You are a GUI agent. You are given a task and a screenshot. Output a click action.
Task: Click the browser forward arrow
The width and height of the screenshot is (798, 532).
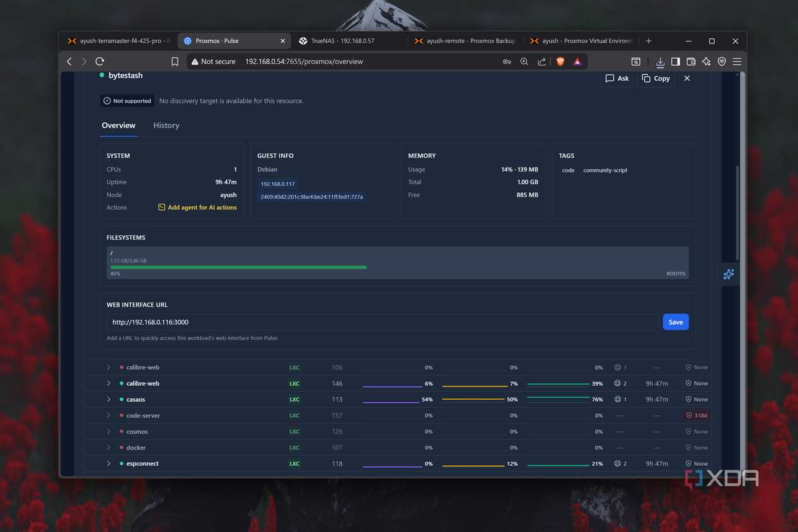click(x=84, y=61)
